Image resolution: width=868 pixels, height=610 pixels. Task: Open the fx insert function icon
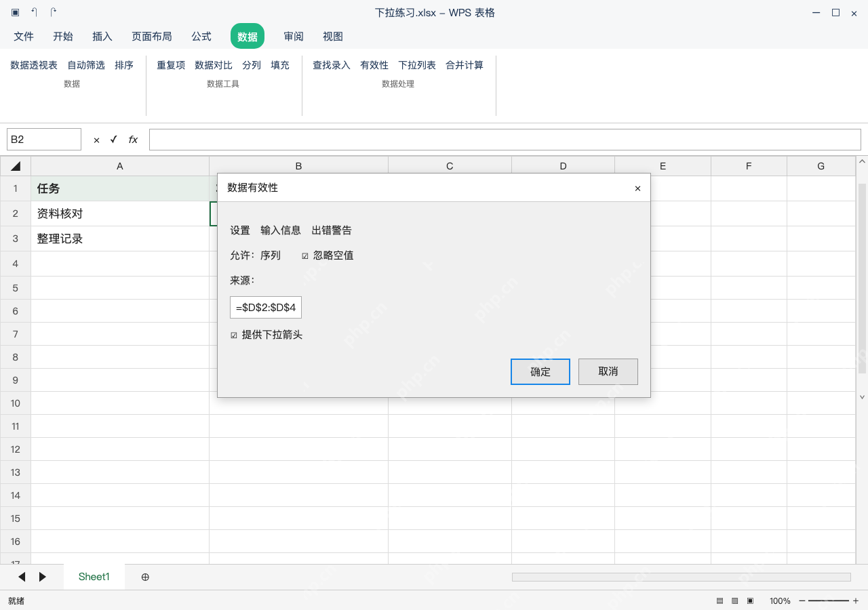click(x=133, y=140)
